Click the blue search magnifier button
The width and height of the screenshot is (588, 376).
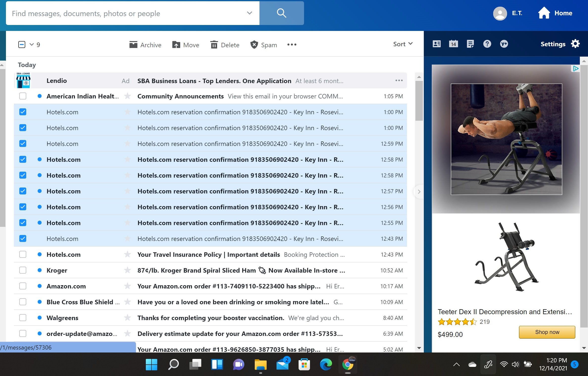pyautogui.click(x=281, y=13)
